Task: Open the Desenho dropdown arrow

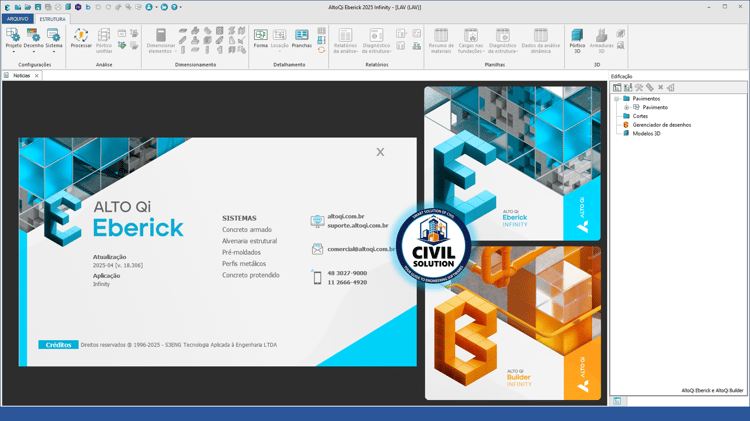Action: [33, 51]
